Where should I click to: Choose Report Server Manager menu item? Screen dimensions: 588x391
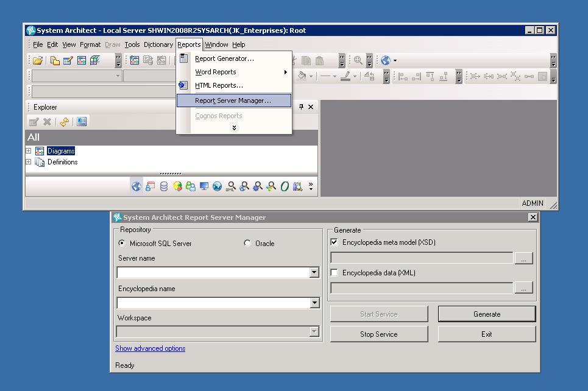point(234,100)
